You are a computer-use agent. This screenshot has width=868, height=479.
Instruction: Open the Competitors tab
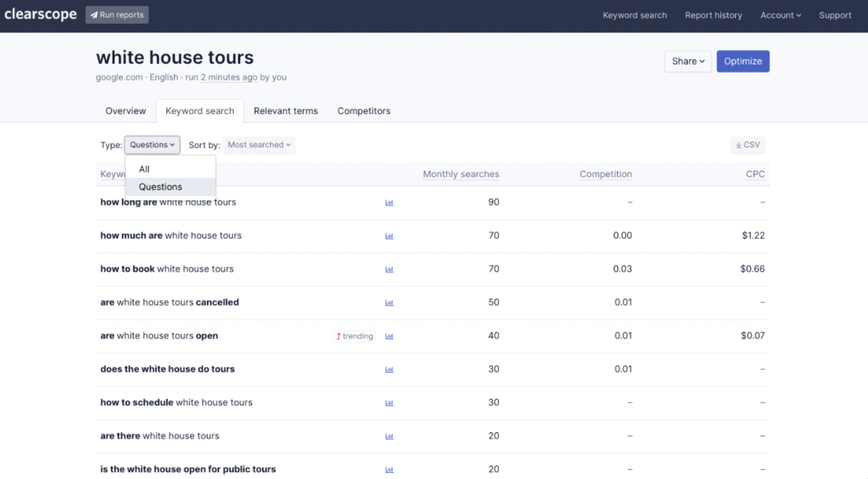point(364,111)
